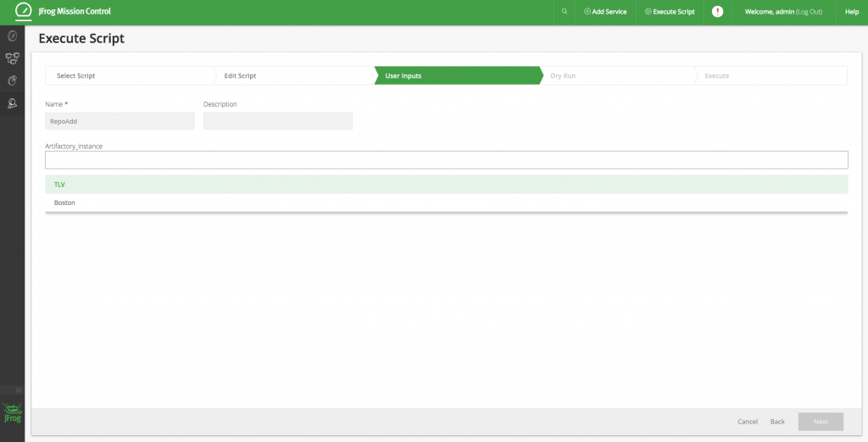Select the User Inputs step
Image resolution: width=868 pixels, height=442 pixels.
pyautogui.click(x=457, y=76)
